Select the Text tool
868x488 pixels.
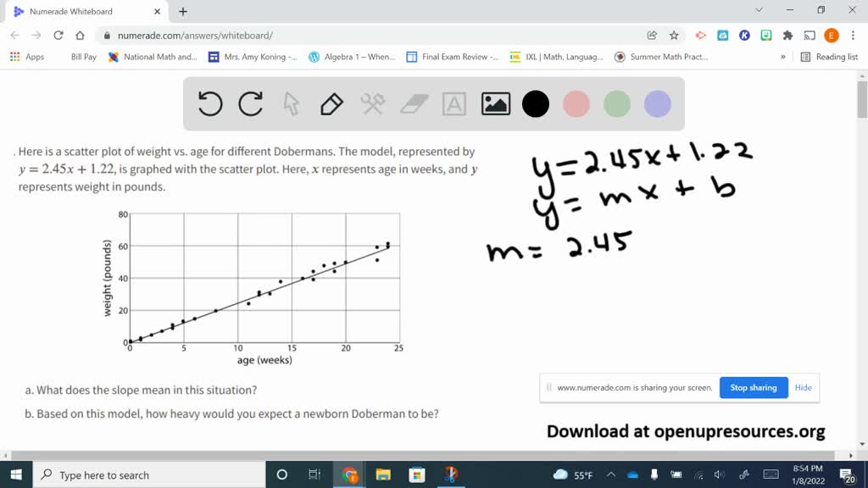point(453,103)
